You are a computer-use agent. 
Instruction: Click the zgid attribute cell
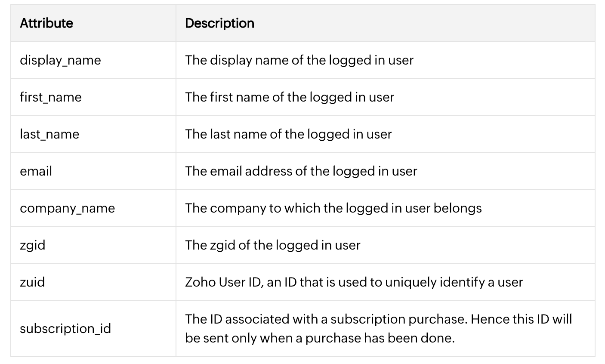(32, 245)
